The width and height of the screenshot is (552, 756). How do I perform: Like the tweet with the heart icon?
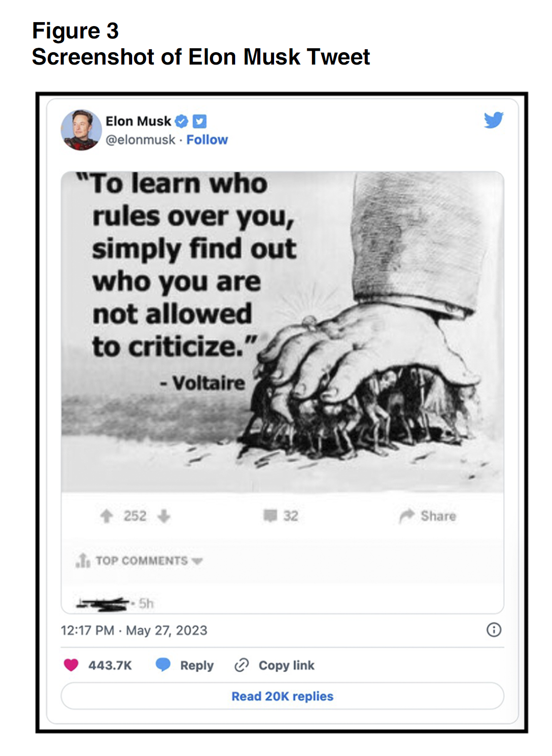pos(71,665)
